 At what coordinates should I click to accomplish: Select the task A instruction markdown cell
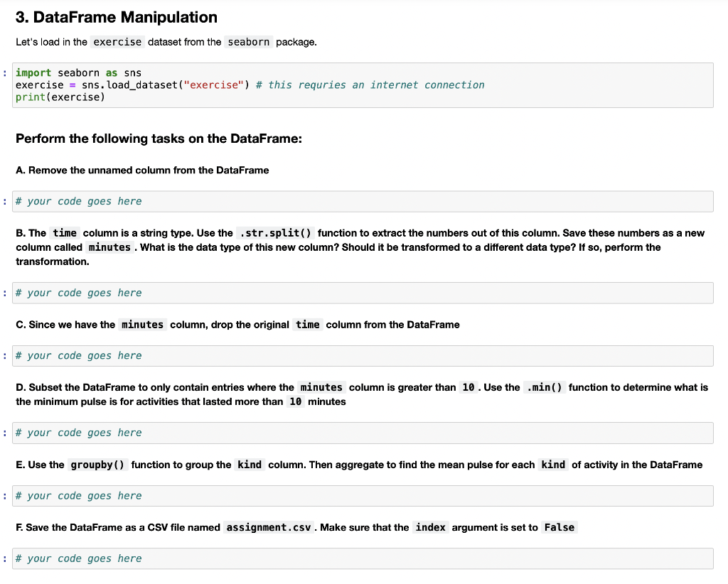coord(144,170)
